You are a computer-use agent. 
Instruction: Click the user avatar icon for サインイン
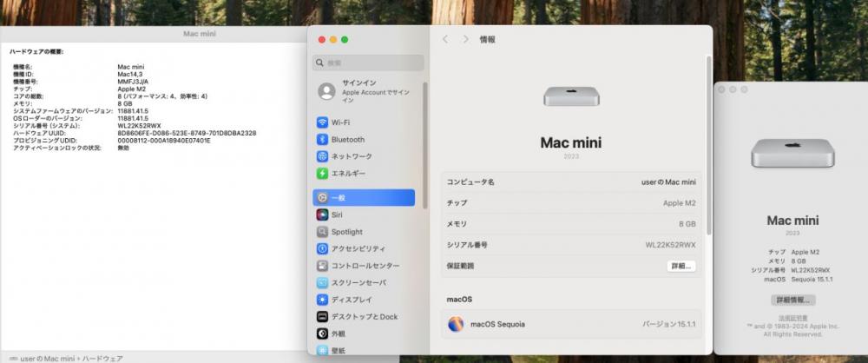[x=326, y=91]
